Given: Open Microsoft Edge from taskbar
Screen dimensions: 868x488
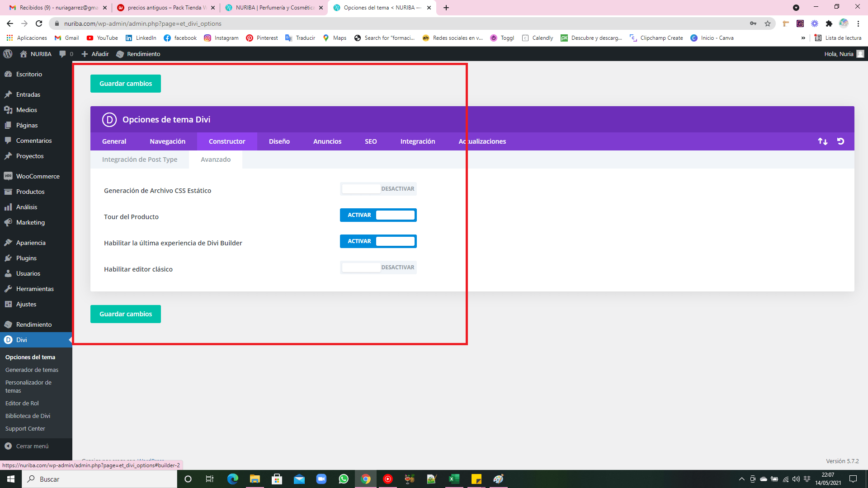Looking at the screenshot, I should point(233,479).
